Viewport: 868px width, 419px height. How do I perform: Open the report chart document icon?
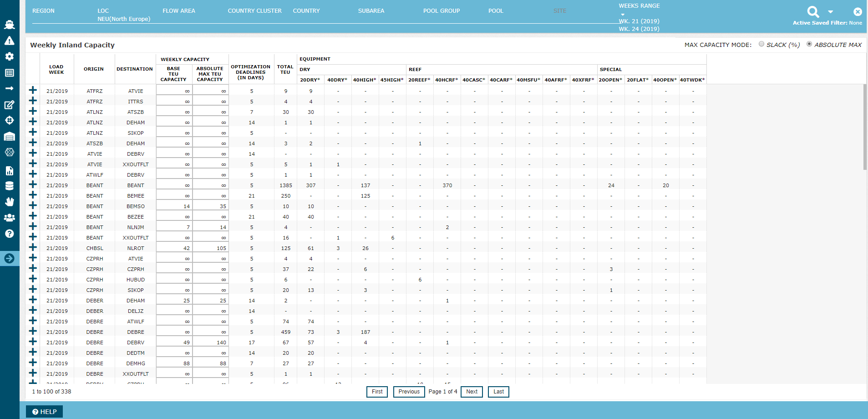pos(10,171)
